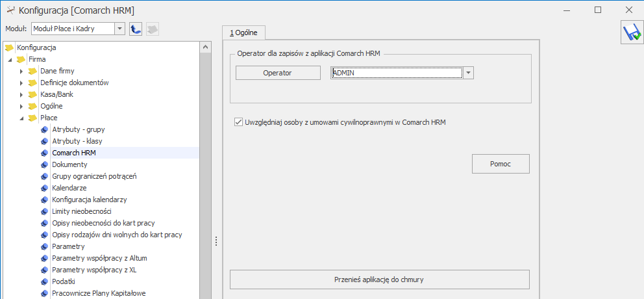644x299 pixels.
Task: Select Pracownicze Plany Kapitałowe in the tree
Action: 99,293
